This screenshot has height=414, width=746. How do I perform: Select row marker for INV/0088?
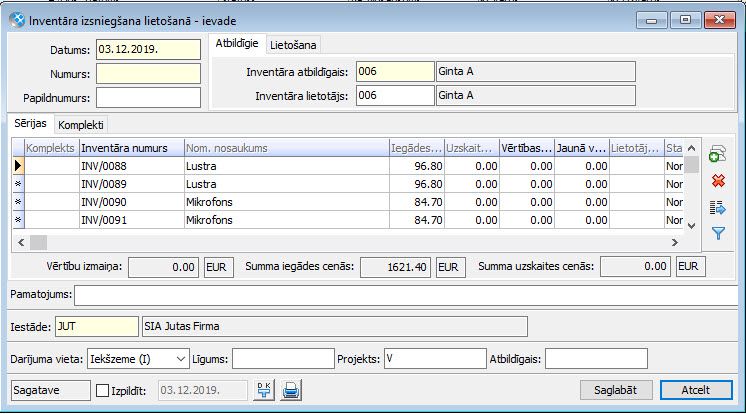(x=18, y=166)
